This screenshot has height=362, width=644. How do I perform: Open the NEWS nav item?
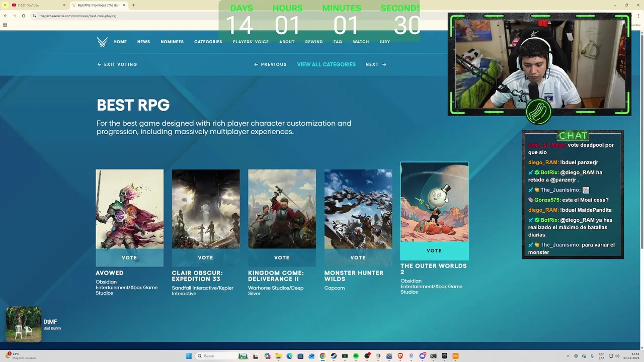143,42
